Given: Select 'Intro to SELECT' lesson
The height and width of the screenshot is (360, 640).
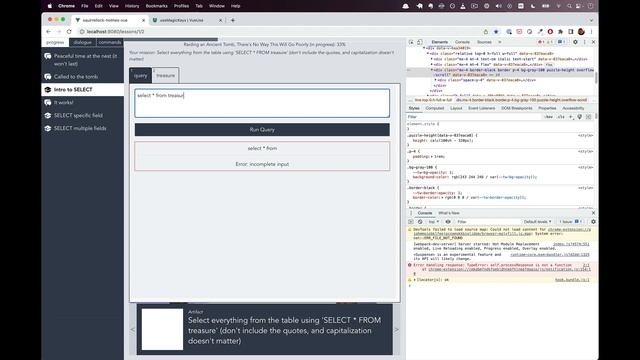Looking at the screenshot, I should pyautogui.click(x=82, y=89).
